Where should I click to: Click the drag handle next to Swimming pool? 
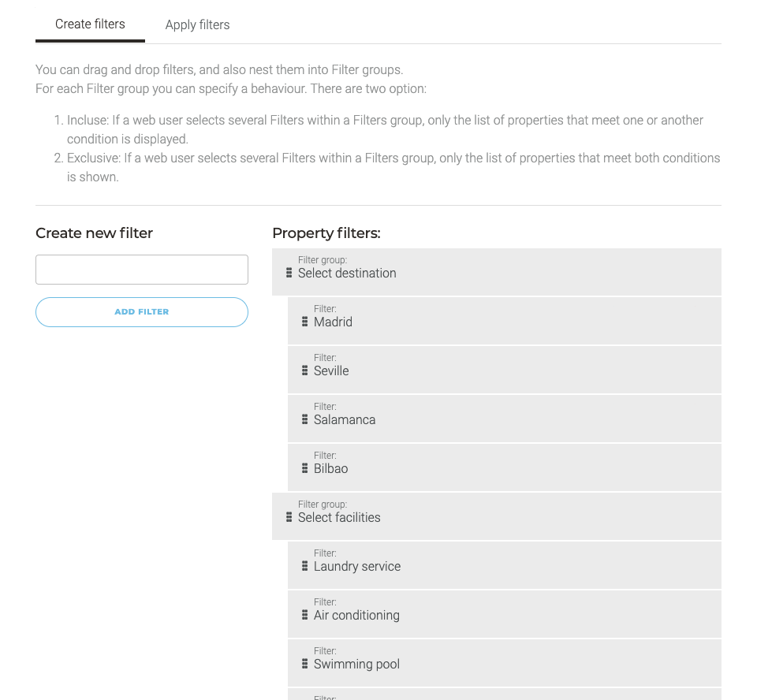pyautogui.click(x=305, y=663)
